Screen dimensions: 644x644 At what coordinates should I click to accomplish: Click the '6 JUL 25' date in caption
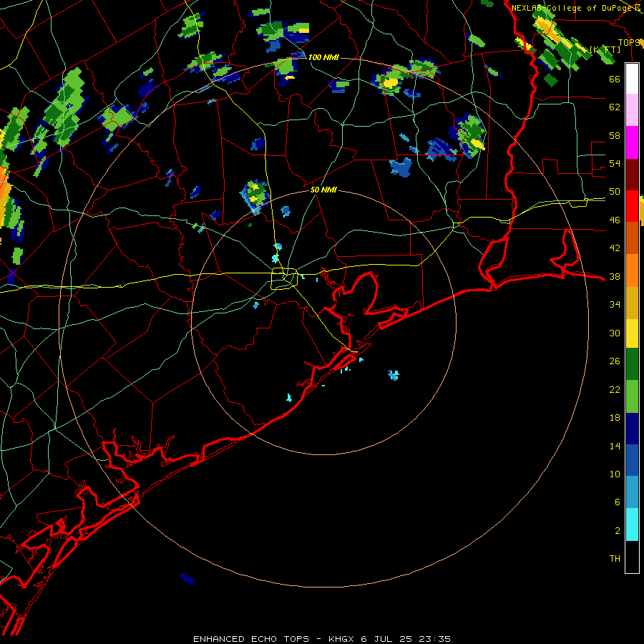(388, 639)
